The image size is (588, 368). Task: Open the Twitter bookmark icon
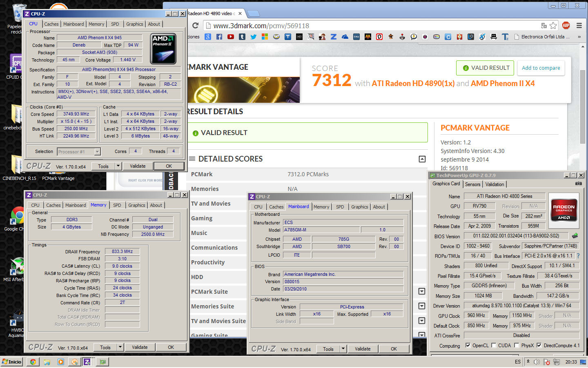254,37
